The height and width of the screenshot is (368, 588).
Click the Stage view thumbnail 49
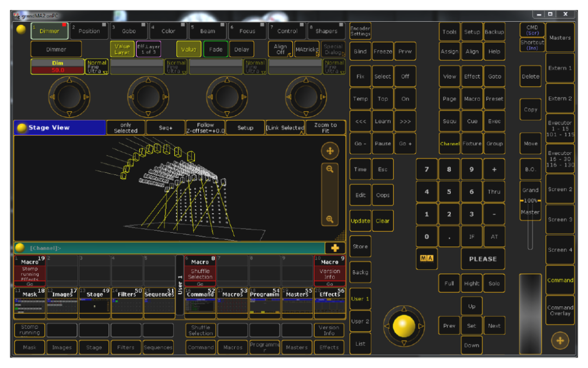95,303
